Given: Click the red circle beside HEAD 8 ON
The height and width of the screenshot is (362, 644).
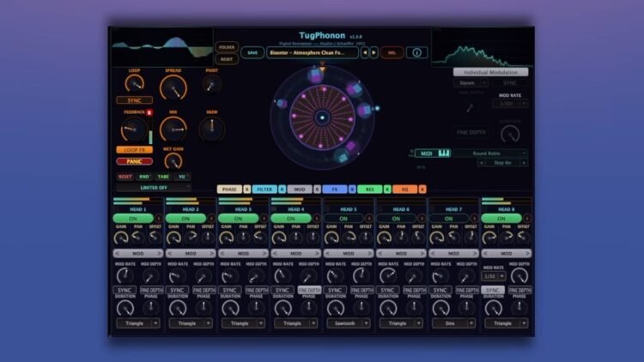Looking at the screenshot, I should 526,219.
